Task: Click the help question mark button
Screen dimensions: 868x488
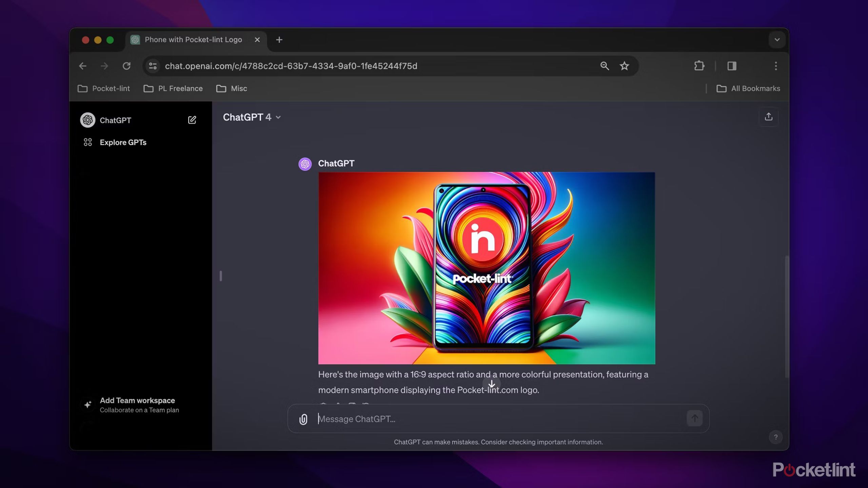Action: pyautogui.click(x=775, y=437)
